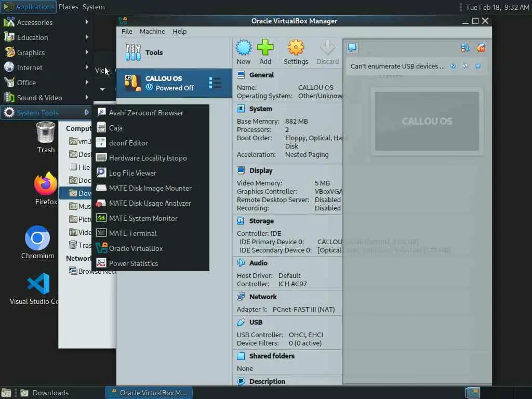The width and height of the screenshot is (532, 399).
Task: Select the Visual Studio Code desktop icon
Action: pyautogui.click(x=34, y=289)
